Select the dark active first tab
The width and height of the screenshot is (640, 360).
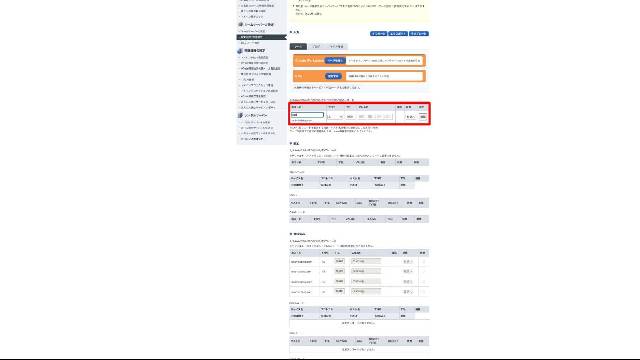coord(298,47)
